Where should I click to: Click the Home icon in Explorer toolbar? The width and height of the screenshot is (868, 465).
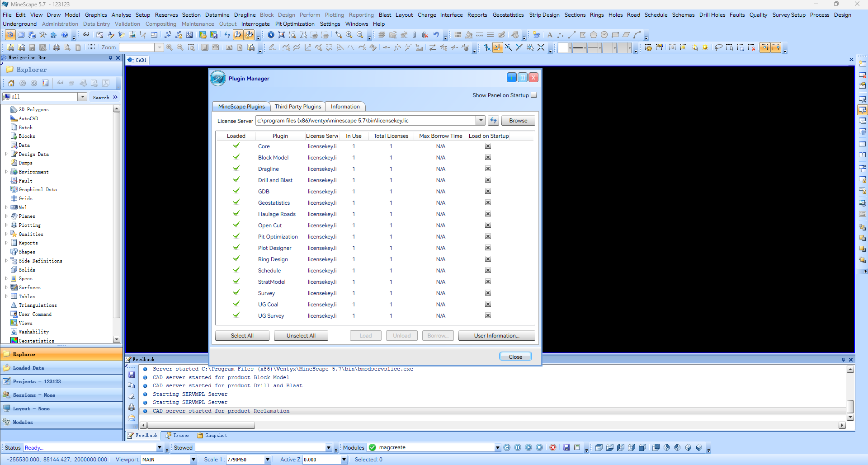(x=11, y=83)
